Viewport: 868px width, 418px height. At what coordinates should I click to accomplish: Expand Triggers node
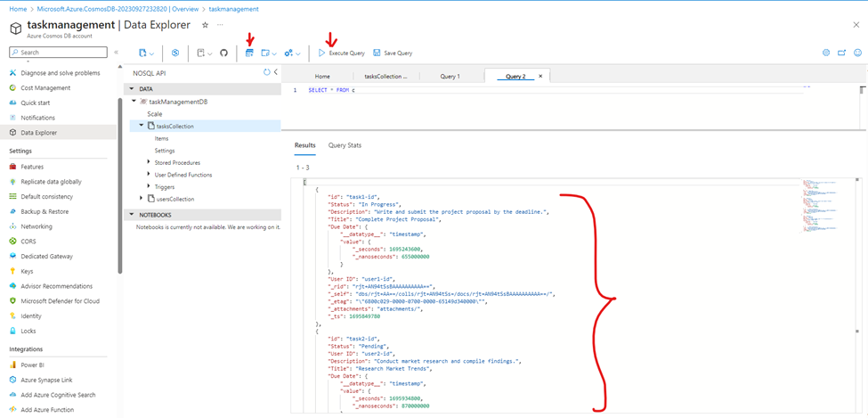click(x=149, y=187)
